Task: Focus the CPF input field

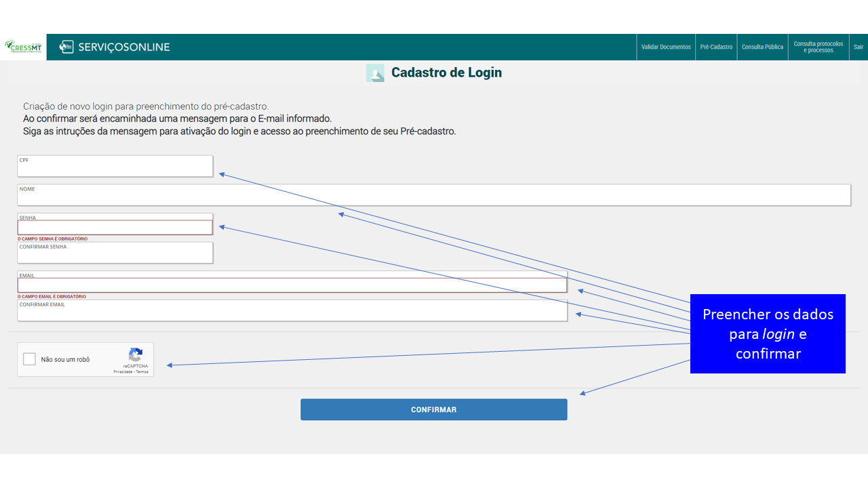Action: pyautogui.click(x=115, y=166)
